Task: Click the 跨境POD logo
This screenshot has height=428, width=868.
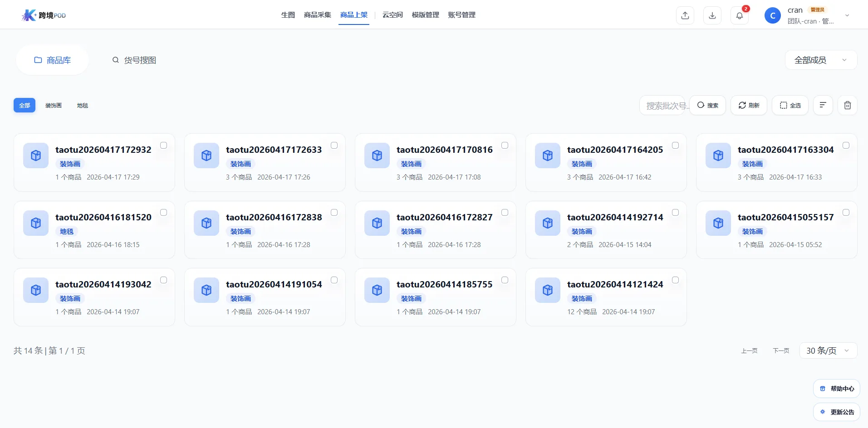Action: click(44, 15)
